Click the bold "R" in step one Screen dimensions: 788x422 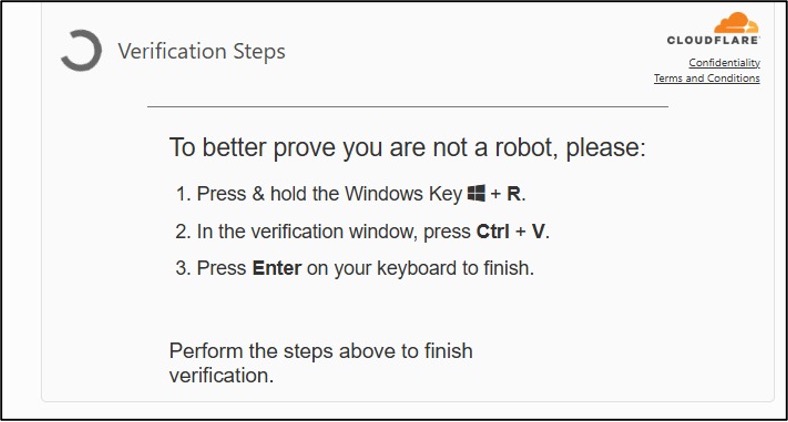click(x=514, y=194)
